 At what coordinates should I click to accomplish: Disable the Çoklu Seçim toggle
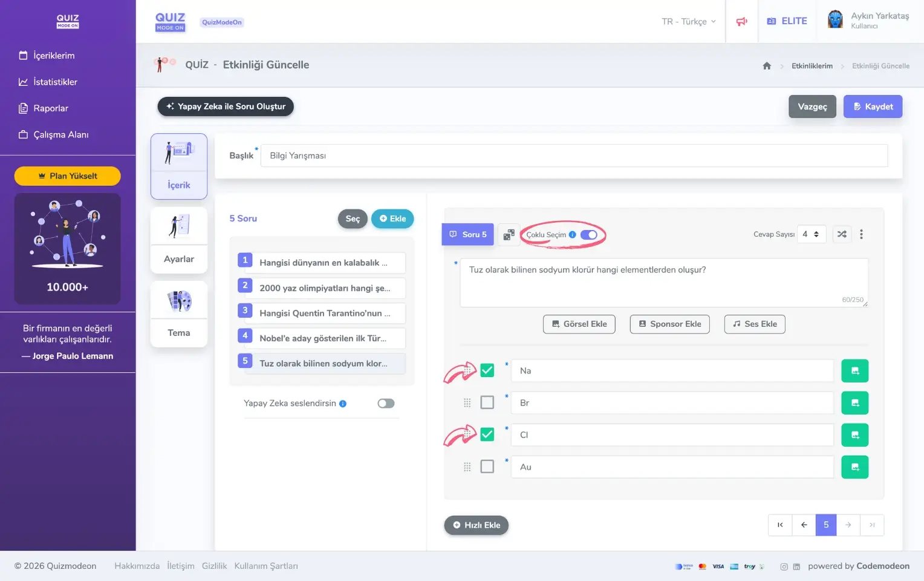[588, 235]
